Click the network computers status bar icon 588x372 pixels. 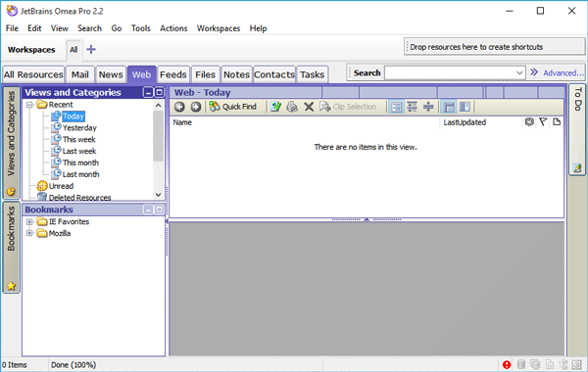point(535,364)
